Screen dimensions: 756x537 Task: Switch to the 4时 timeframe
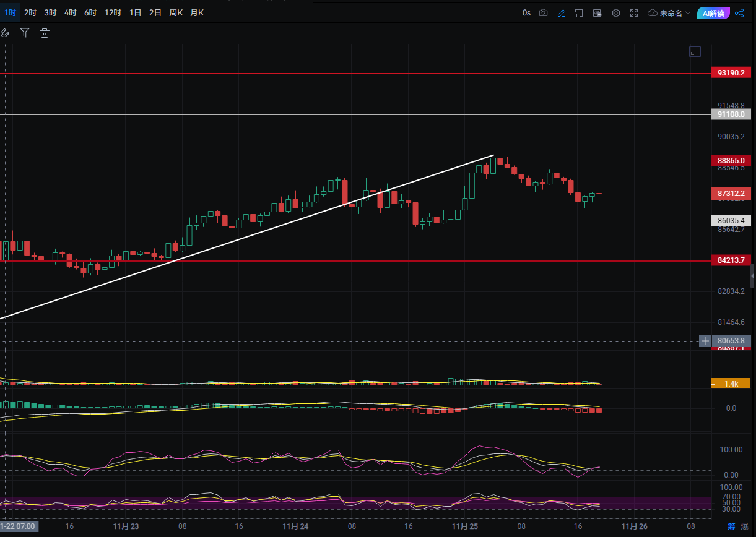click(x=71, y=12)
